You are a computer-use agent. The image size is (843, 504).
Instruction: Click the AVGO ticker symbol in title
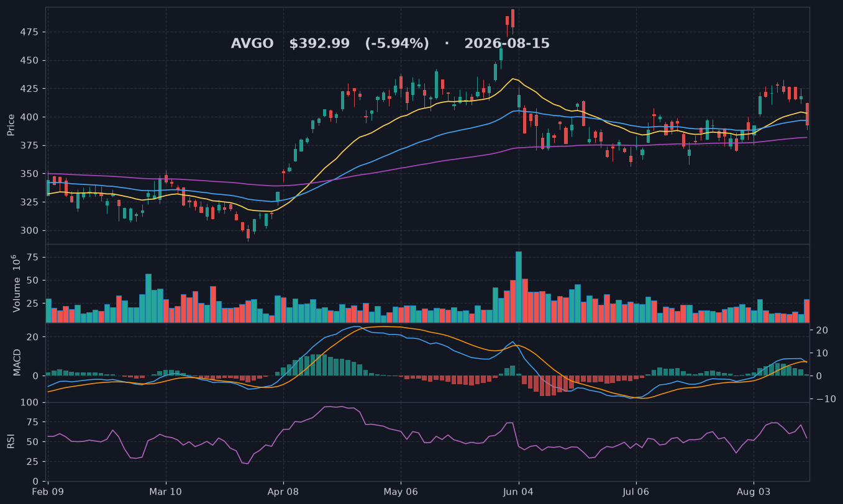(x=252, y=44)
